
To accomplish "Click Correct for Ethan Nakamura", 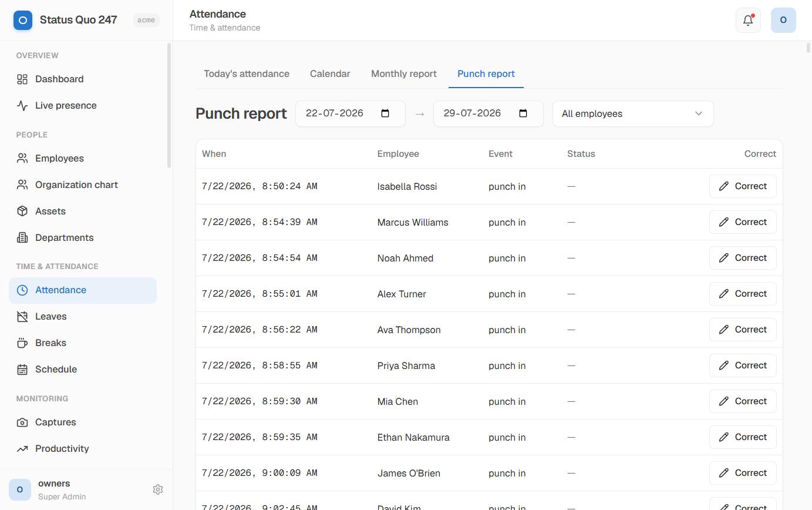I will pyautogui.click(x=743, y=437).
